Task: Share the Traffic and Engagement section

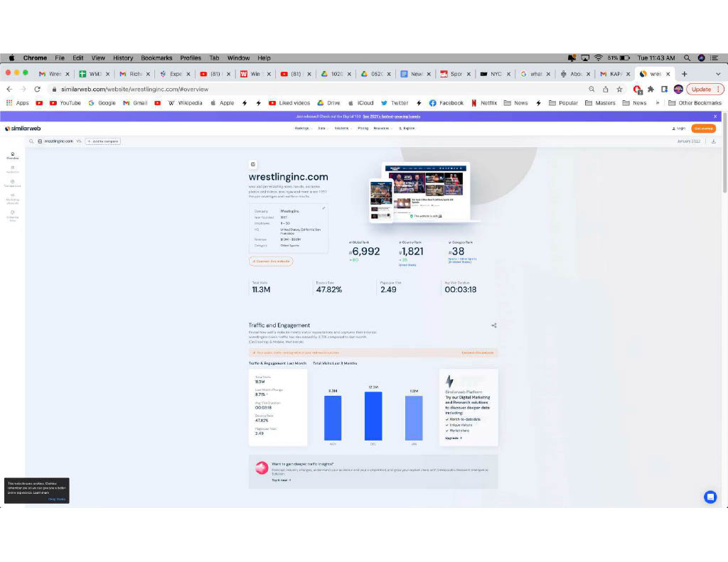Action: click(494, 325)
